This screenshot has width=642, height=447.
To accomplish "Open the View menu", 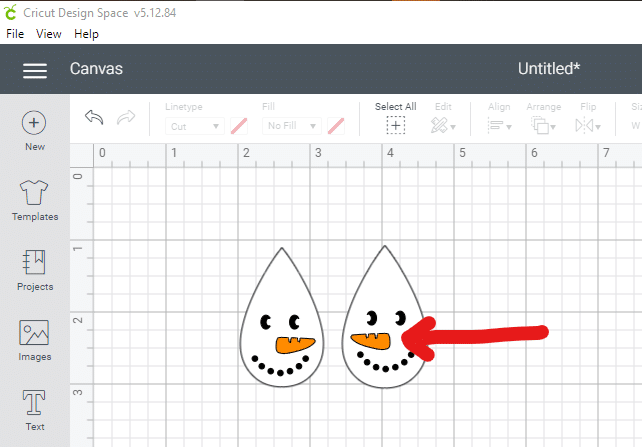I will [x=49, y=34].
